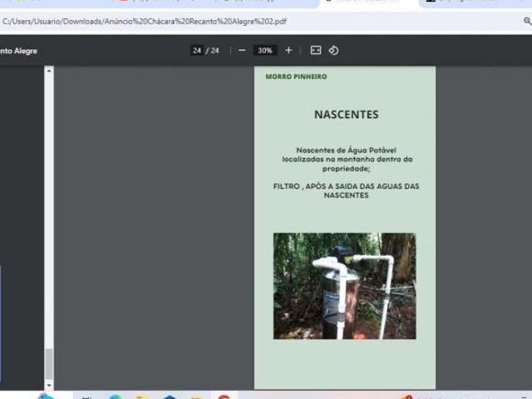The width and height of the screenshot is (532, 399).
Task: Click the water filter photo on page
Action: pos(344,285)
